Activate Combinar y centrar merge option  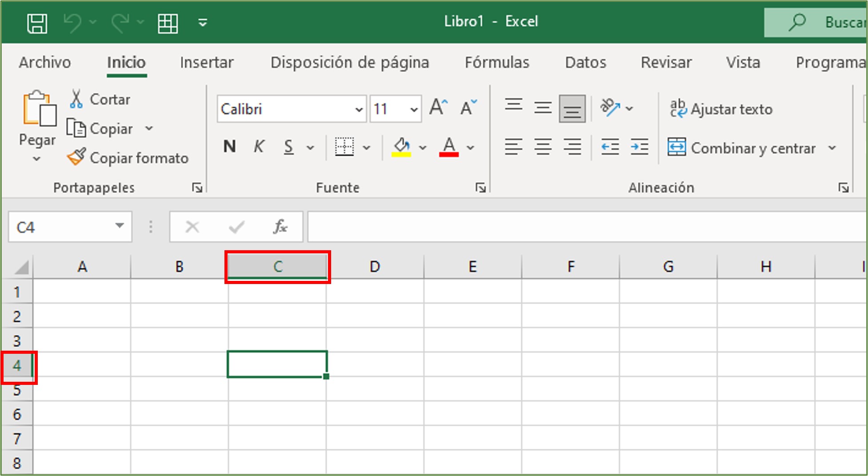coord(752,148)
